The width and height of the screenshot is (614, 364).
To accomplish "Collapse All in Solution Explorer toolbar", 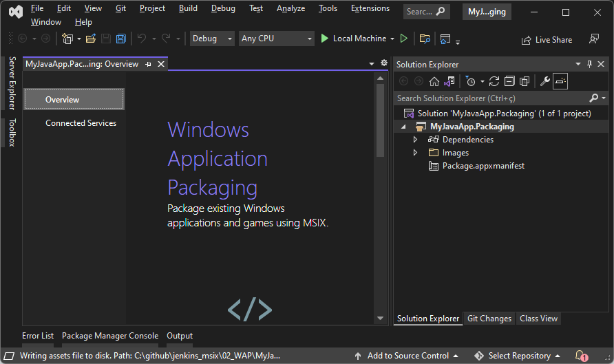I will (x=509, y=81).
